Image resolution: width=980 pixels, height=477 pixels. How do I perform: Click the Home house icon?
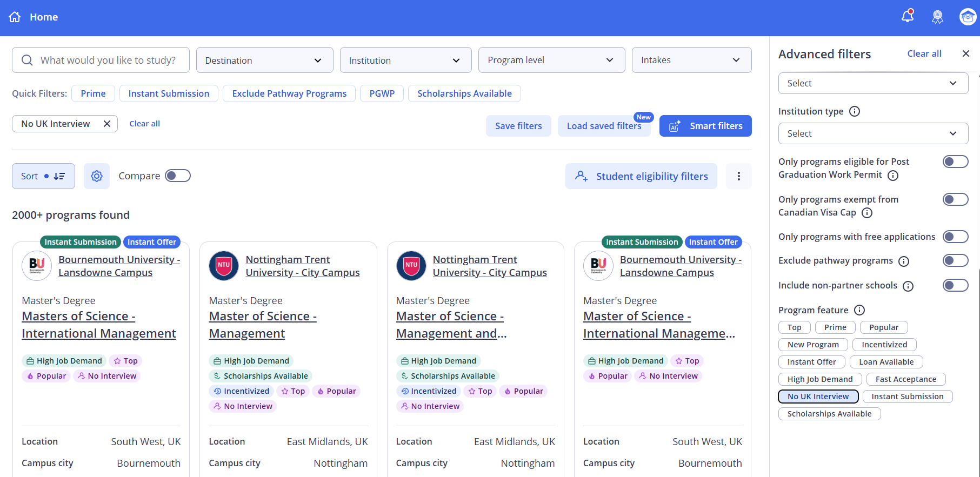point(15,17)
